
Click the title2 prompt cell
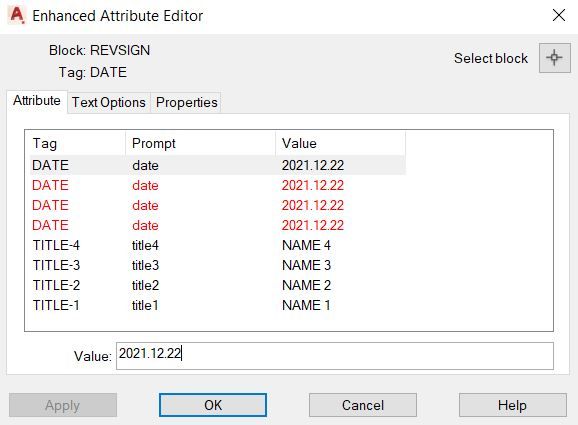coord(145,285)
